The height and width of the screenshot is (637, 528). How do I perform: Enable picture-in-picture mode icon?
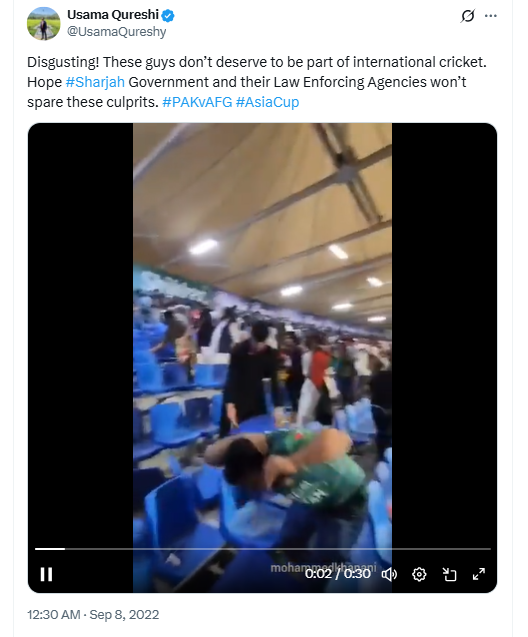click(449, 574)
